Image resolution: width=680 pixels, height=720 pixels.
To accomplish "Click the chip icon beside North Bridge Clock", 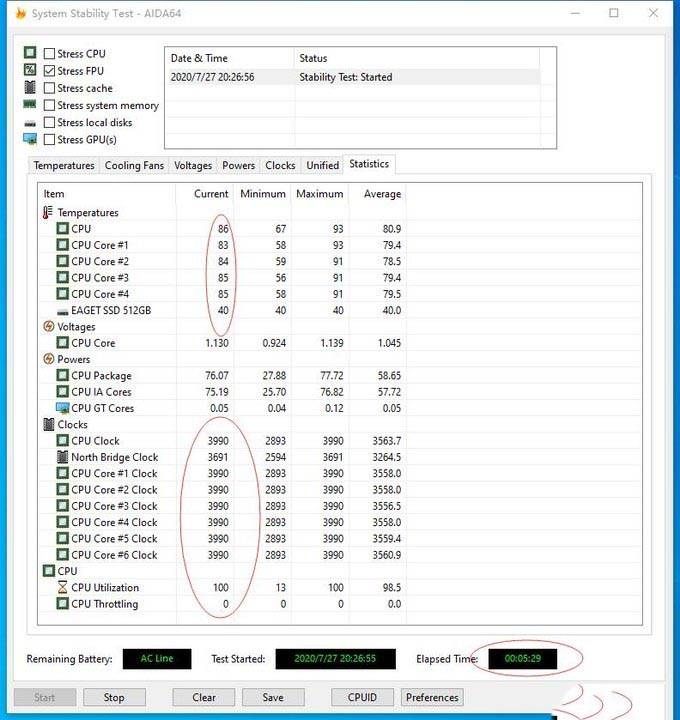I will (62, 457).
